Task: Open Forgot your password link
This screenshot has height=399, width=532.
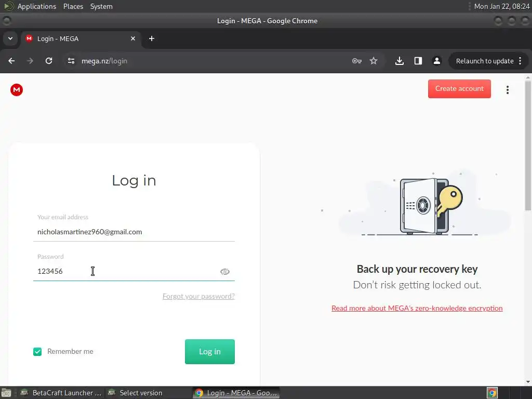Action: pos(198,296)
